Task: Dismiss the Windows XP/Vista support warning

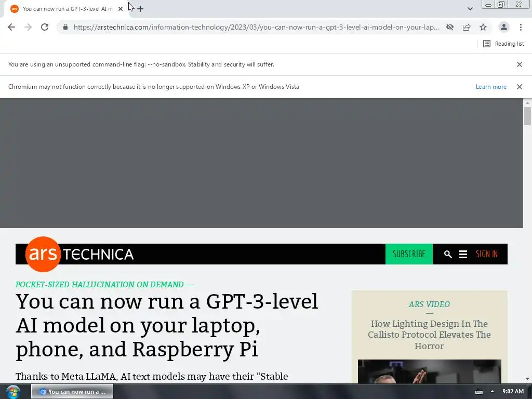Action: coord(519,87)
